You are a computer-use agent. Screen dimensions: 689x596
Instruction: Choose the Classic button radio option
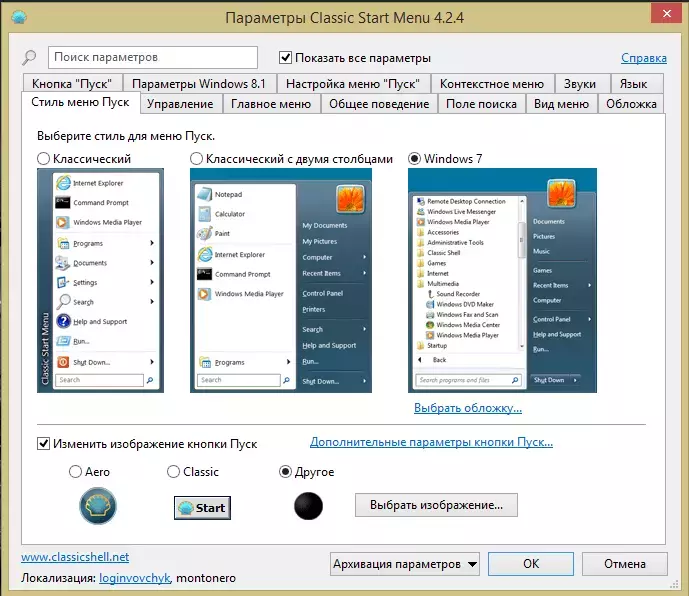pos(174,472)
